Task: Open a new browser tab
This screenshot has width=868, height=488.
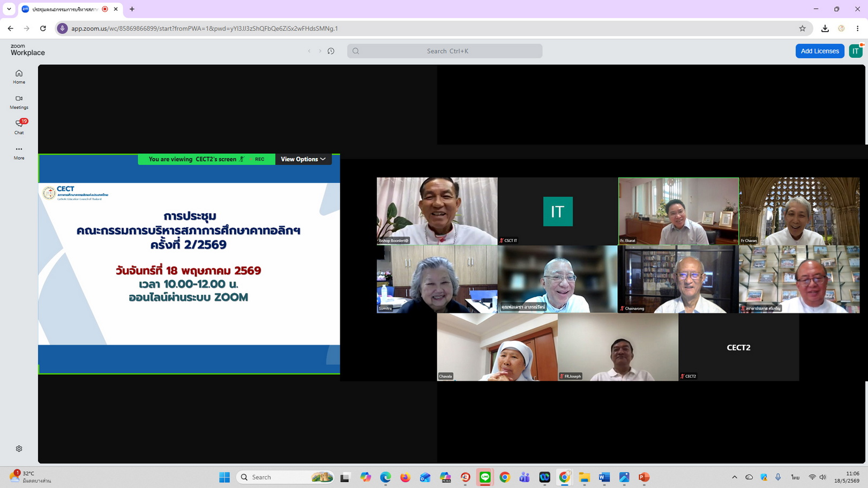Action: [132, 9]
